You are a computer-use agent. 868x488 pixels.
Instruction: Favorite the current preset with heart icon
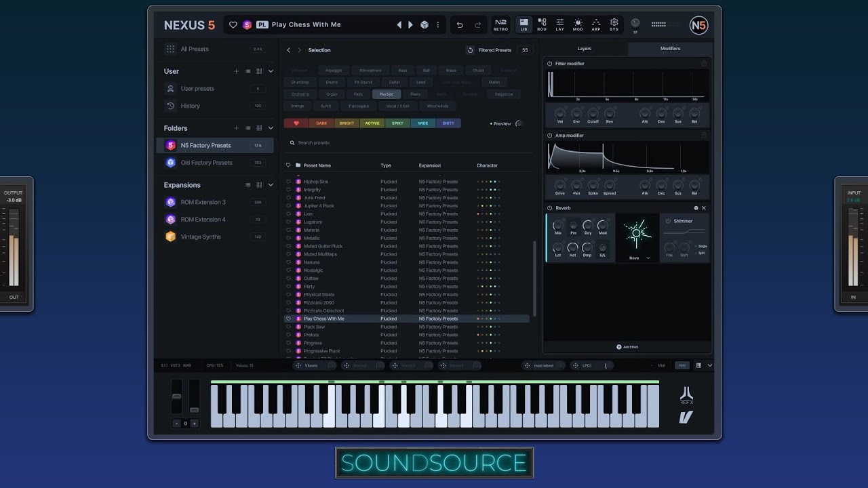tap(233, 25)
